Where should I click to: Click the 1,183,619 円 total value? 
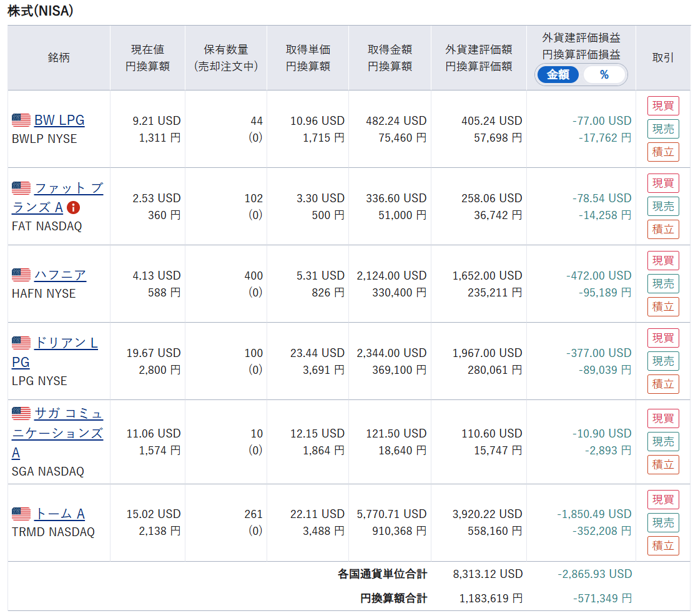pos(491,599)
